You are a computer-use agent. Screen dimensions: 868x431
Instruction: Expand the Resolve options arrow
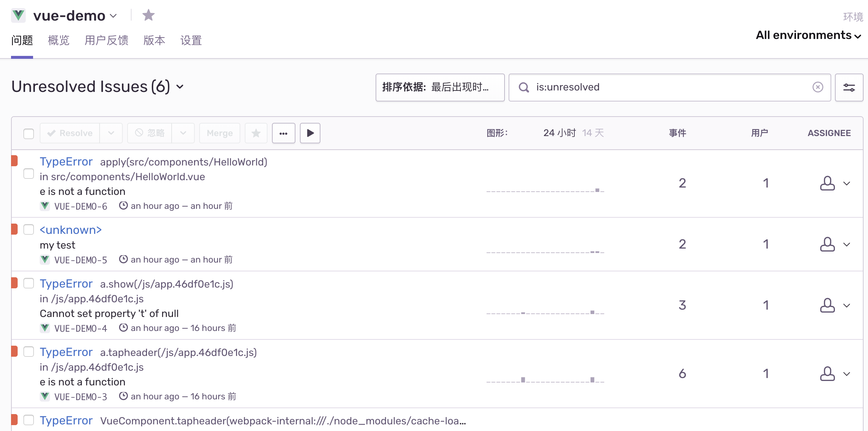[x=111, y=133]
